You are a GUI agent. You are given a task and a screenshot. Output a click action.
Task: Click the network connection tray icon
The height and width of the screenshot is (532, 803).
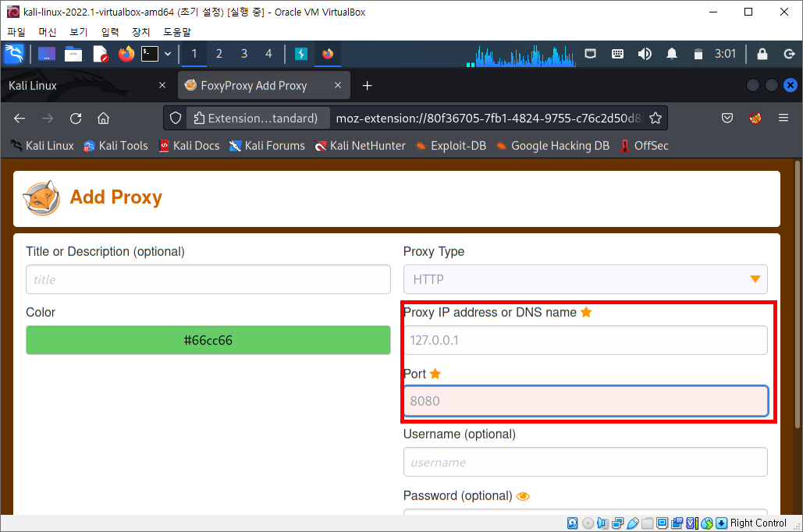[591, 54]
